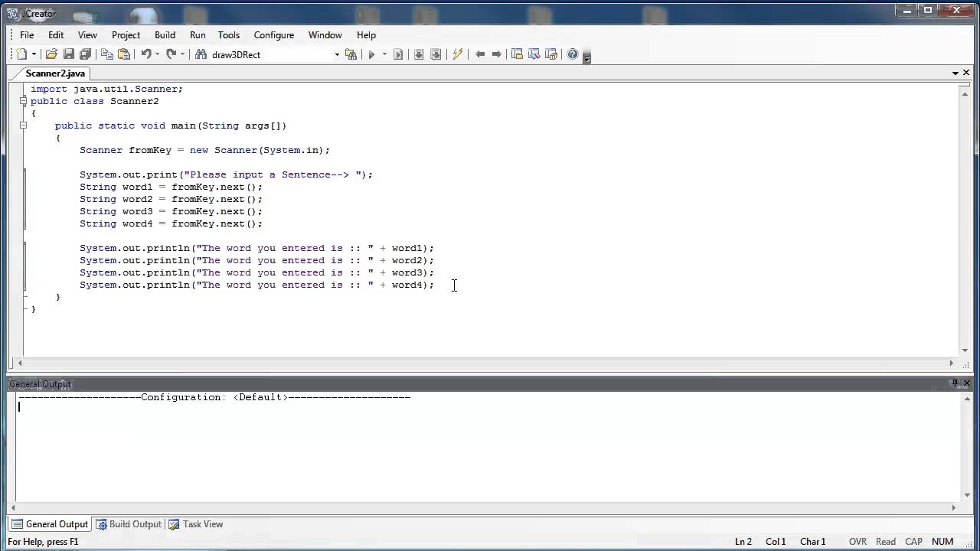Click the Run File icon
The height and width of the screenshot is (551, 980).
click(x=398, y=54)
